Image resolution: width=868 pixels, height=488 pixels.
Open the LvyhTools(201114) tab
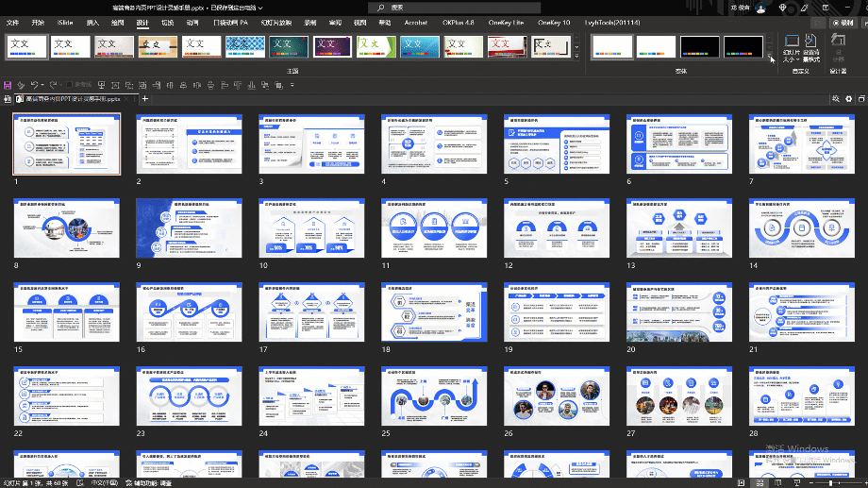(612, 23)
